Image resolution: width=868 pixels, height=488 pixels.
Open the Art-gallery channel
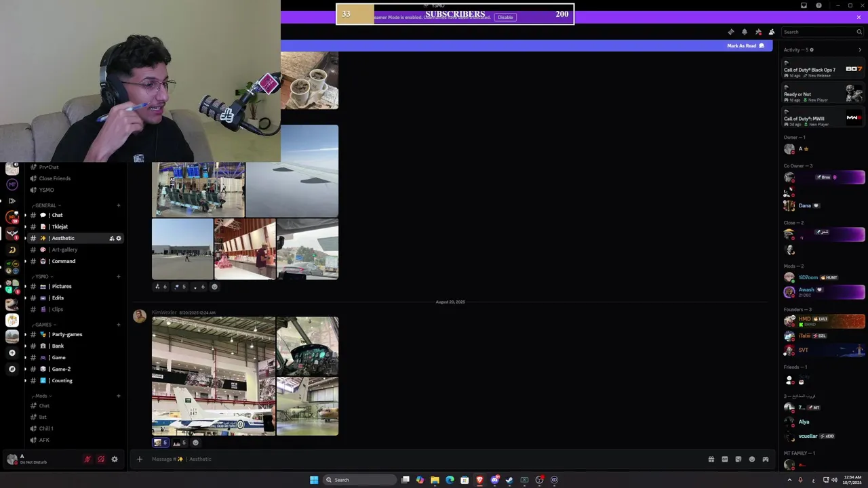click(x=75, y=249)
